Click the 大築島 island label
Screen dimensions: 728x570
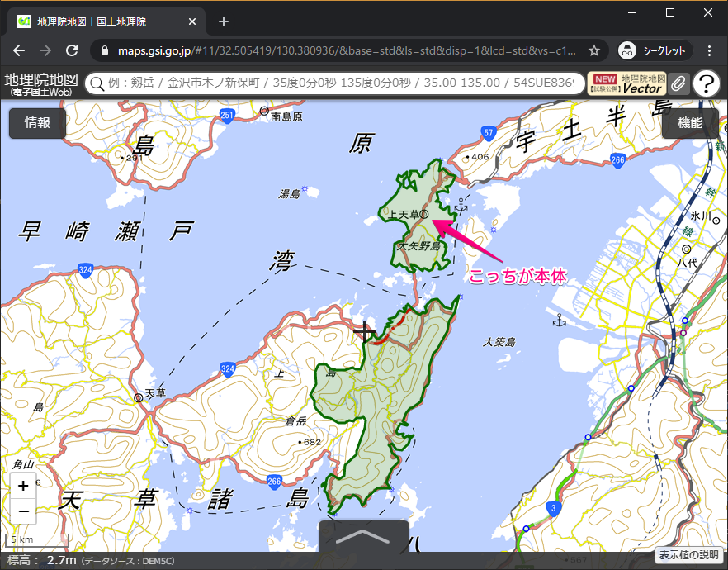tap(499, 342)
